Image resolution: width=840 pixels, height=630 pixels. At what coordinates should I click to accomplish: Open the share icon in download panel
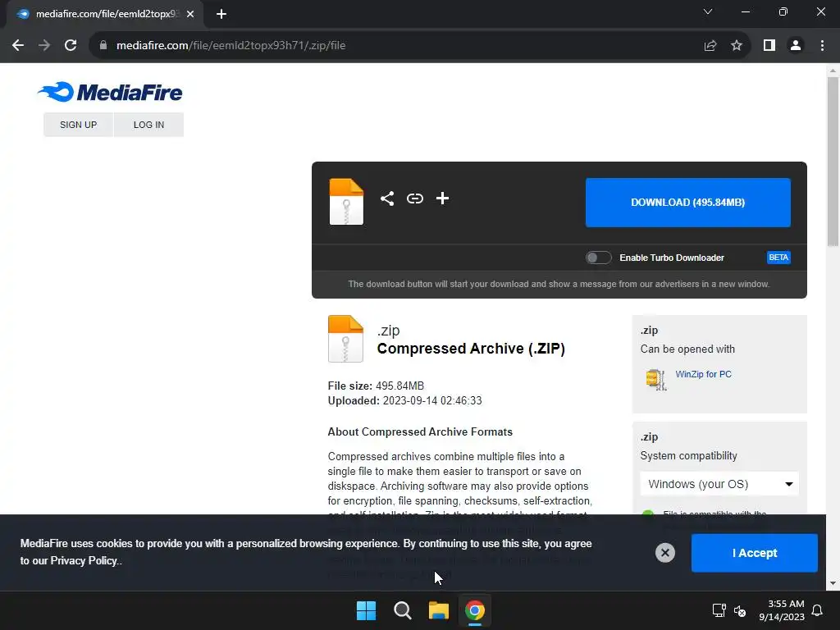pos(387,199)
